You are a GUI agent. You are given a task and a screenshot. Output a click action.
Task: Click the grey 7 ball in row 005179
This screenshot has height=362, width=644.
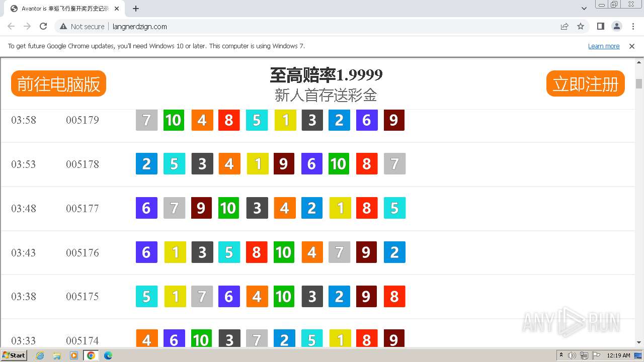click(x=146, y=120)
